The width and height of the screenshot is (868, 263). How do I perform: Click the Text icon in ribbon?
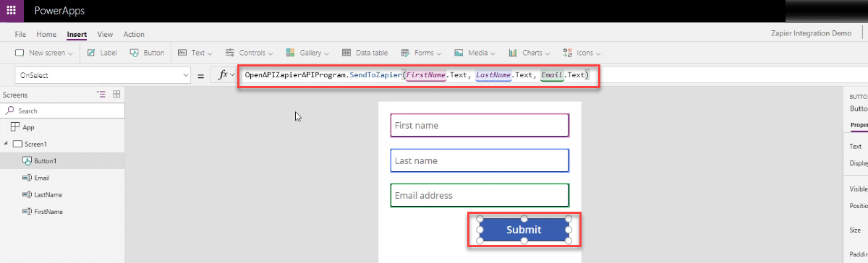(182, 53)
